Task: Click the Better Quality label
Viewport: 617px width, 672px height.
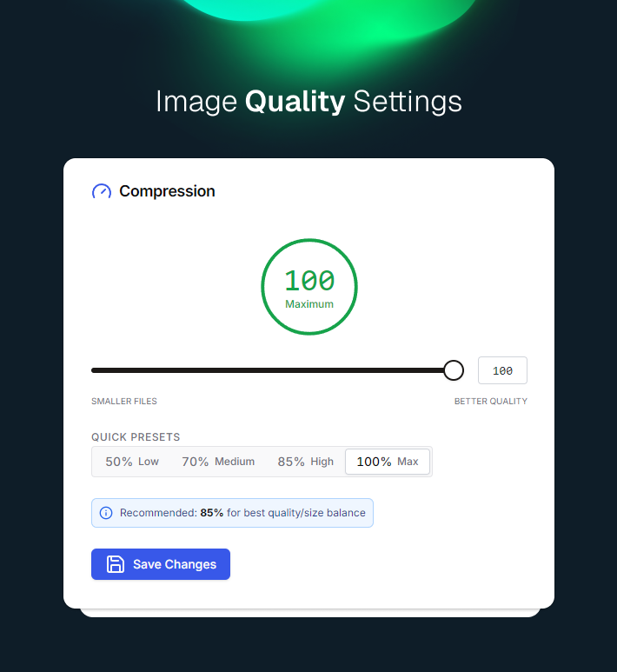Action: [490, 402]
